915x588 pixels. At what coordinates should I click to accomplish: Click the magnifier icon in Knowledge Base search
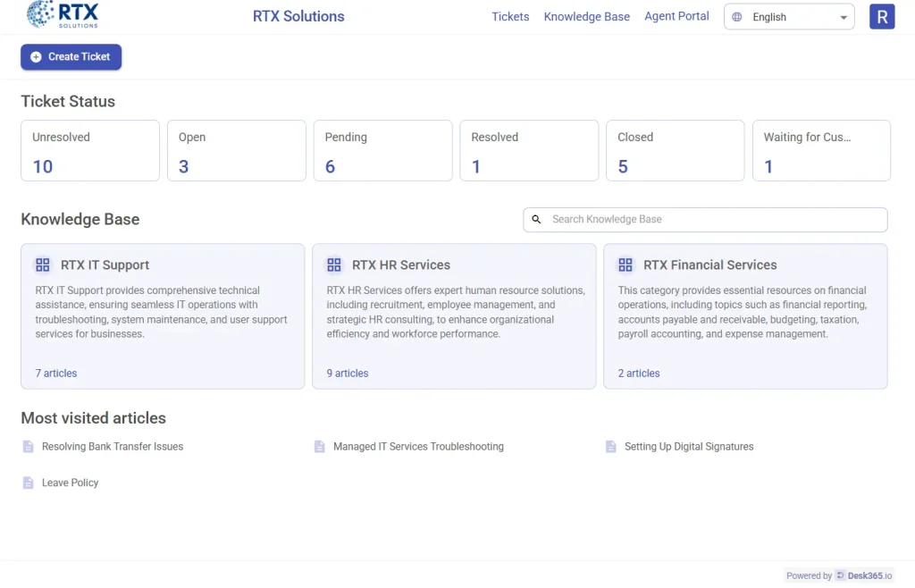[536, 219]
